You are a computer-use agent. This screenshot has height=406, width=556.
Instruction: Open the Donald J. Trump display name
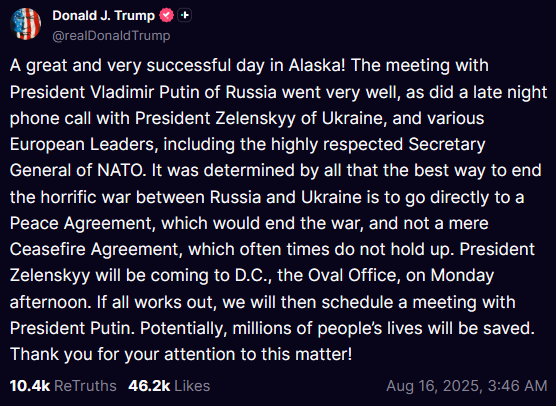[104, 16]
